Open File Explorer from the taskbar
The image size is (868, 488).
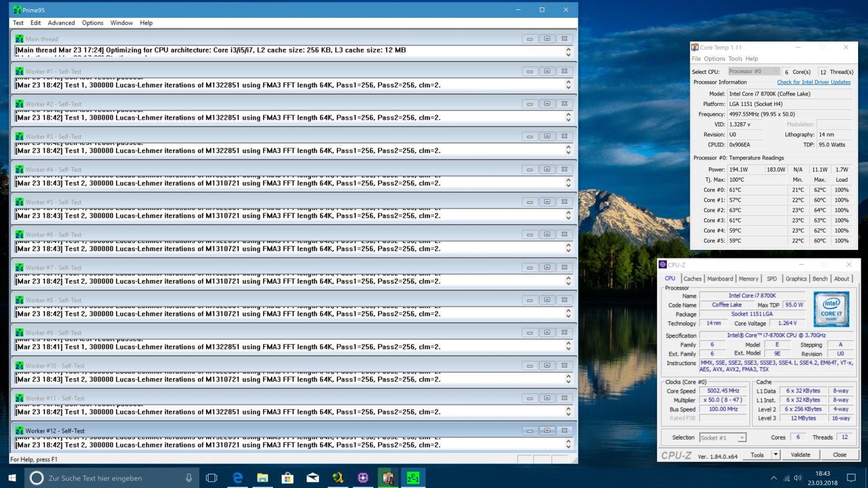pos(262,477)
